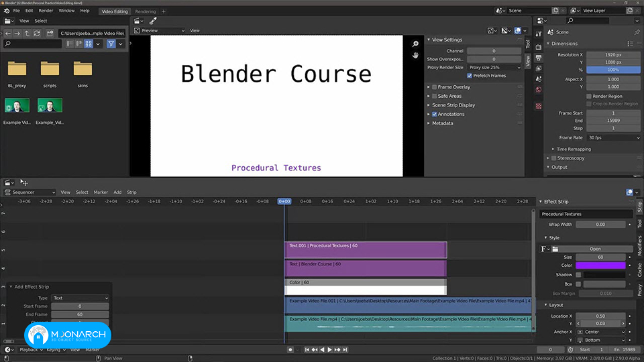Screen dimensions: 644x362
Task: Open sequencer Add menu
Action: tap(117, 192)
